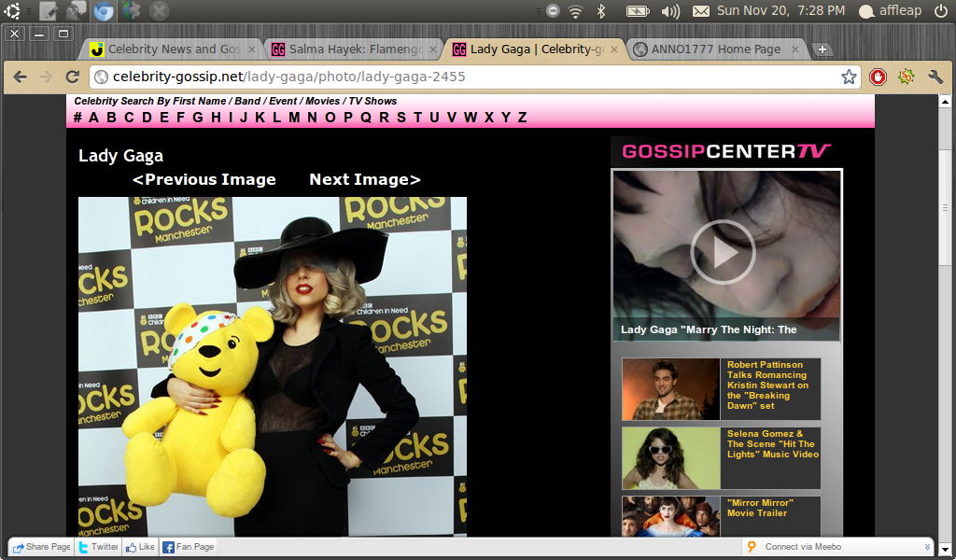Close the Celebrity News and Gossip tab
The image size is (956, 560).
pyautogui.click(x=252, y=49)
